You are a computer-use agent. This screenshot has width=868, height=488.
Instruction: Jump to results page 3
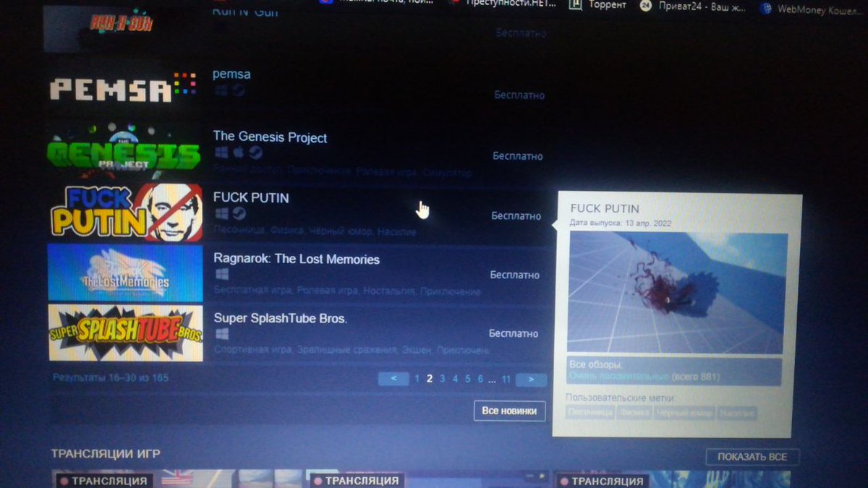point(443,378)
